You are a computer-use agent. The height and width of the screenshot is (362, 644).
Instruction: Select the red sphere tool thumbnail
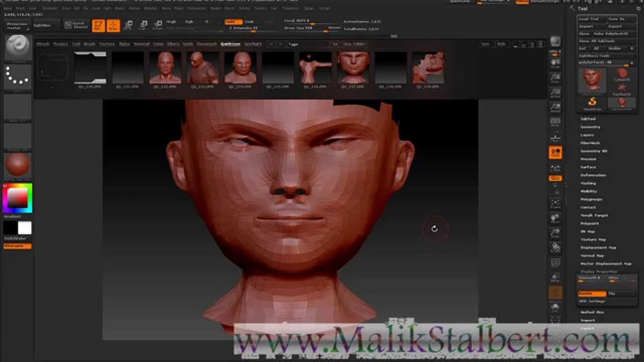pyautogui.click(x=622, y=75)
